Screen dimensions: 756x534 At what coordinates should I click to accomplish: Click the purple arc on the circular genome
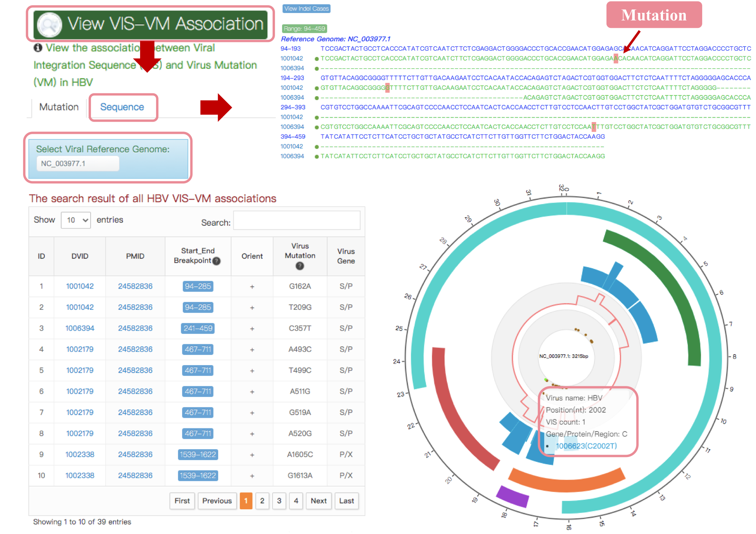tap(512, 497)
